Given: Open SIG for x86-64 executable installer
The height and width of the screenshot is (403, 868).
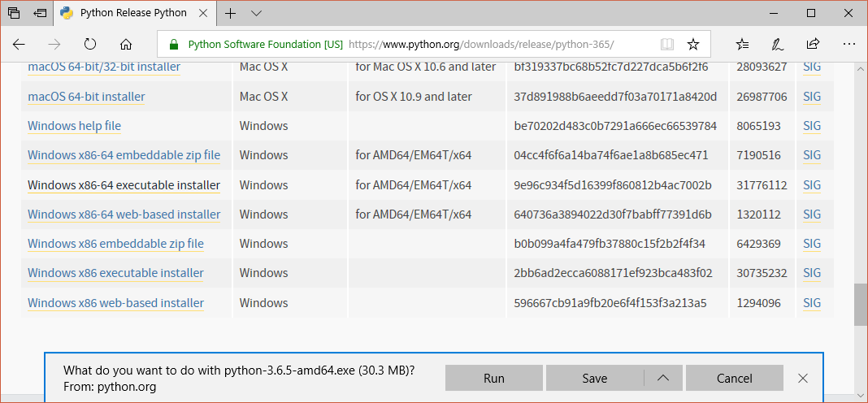Looking at the screenshot, I should tap(812, 185).
